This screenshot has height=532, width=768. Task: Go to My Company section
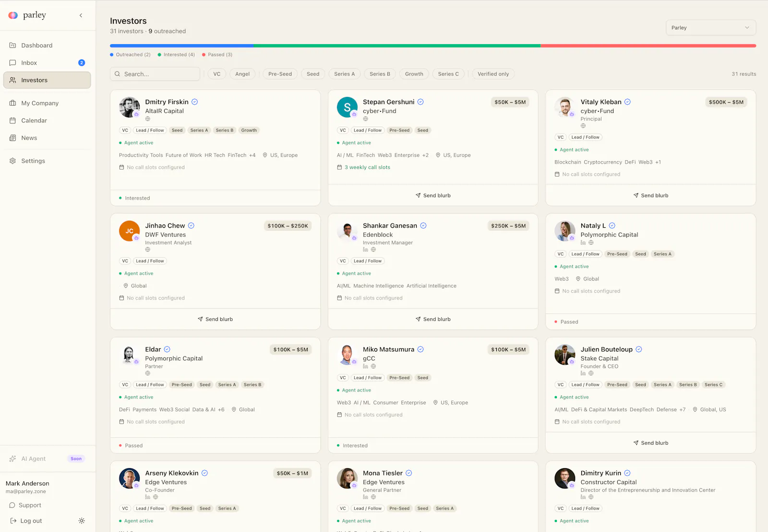47,103
